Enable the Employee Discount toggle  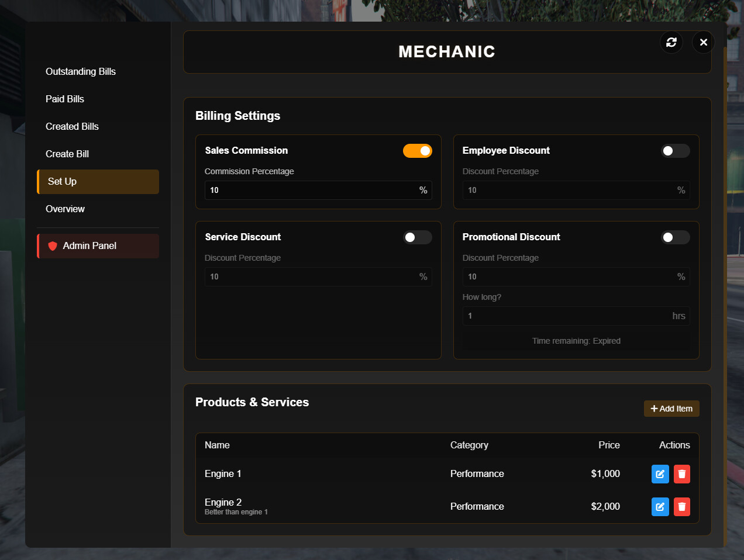(675, 150)
